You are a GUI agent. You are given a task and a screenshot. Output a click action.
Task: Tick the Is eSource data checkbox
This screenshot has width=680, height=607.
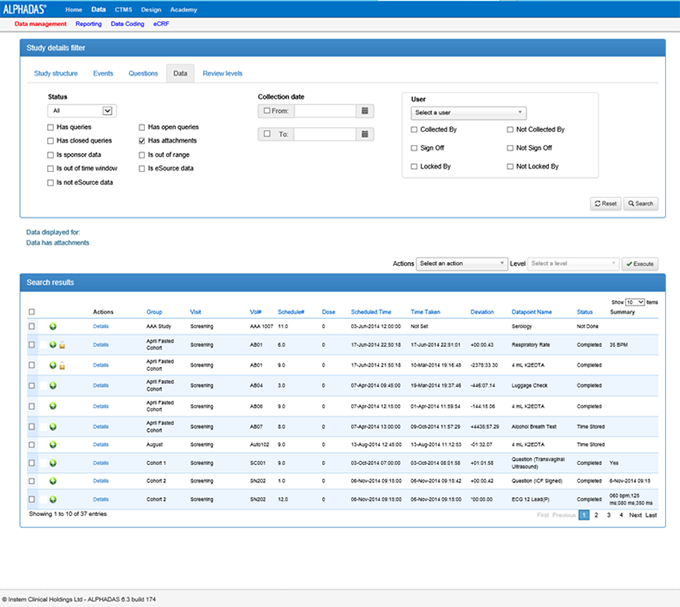coord(142,169)
